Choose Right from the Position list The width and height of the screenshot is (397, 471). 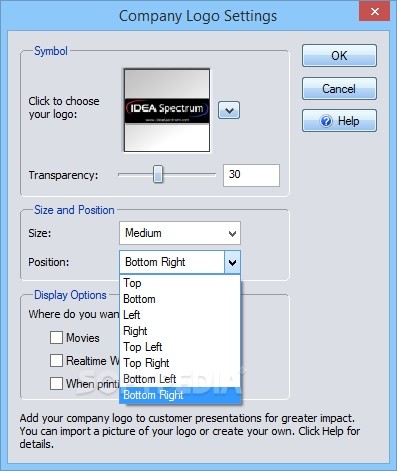(x=180, y=331)
